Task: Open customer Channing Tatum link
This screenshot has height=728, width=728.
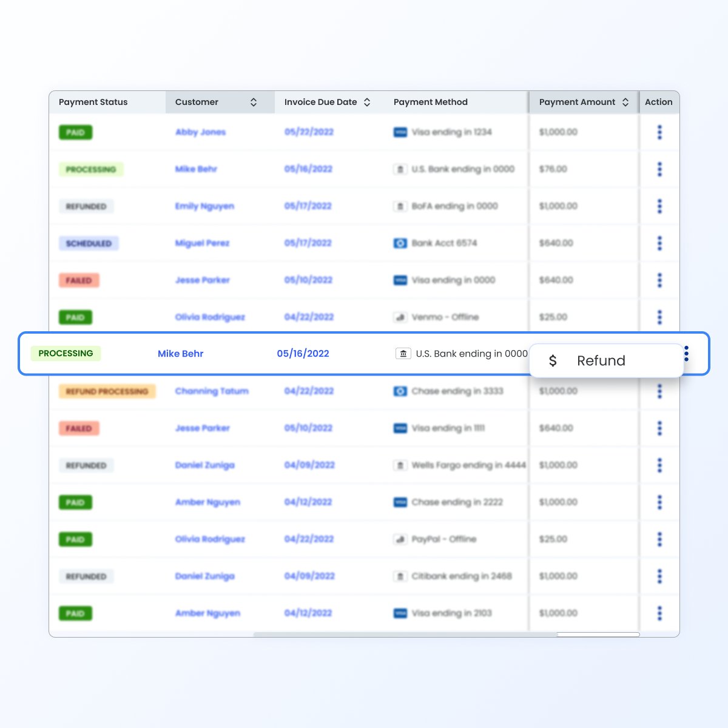Action: click(212, 391)
